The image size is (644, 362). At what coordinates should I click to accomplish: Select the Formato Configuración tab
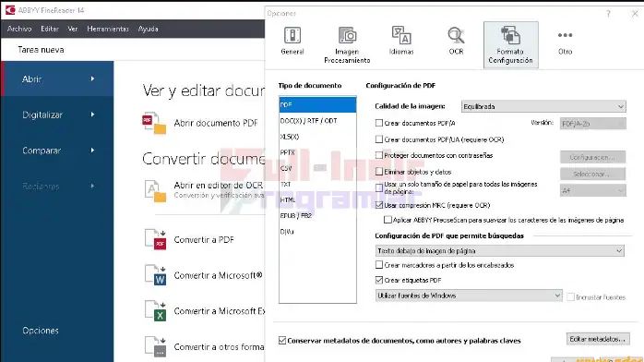click(x=510, y=44)
